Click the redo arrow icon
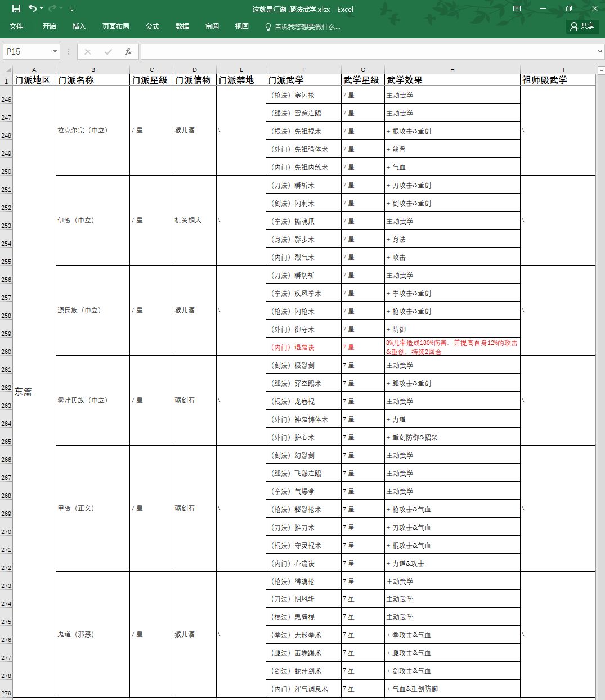The height and width of the screenshot is (700, 605). 52,8
